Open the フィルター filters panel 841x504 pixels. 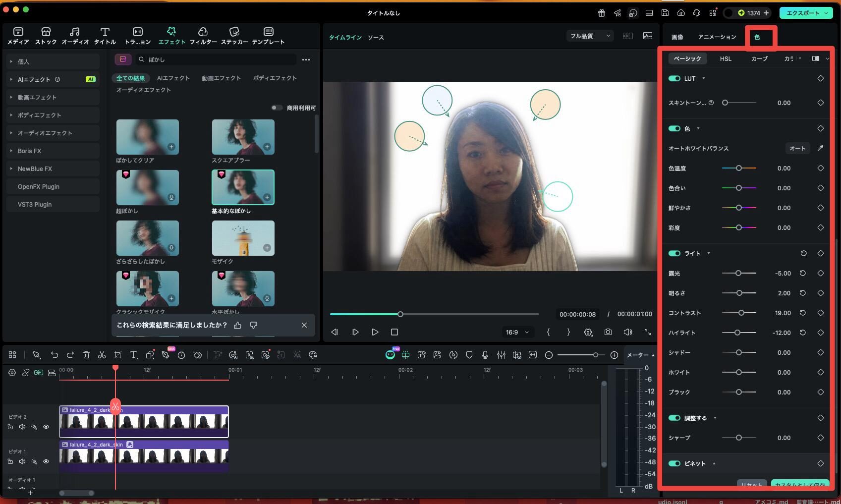(203, 36)
